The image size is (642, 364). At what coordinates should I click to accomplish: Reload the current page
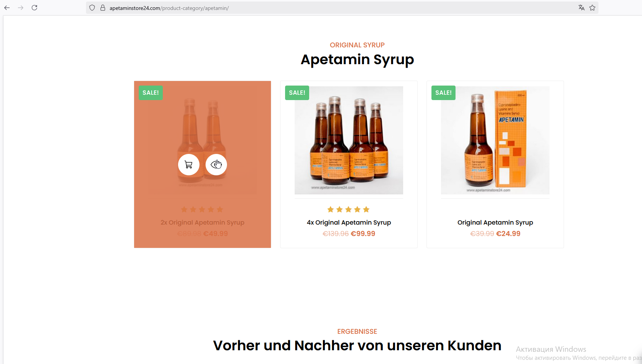click(x=34, y=8)
